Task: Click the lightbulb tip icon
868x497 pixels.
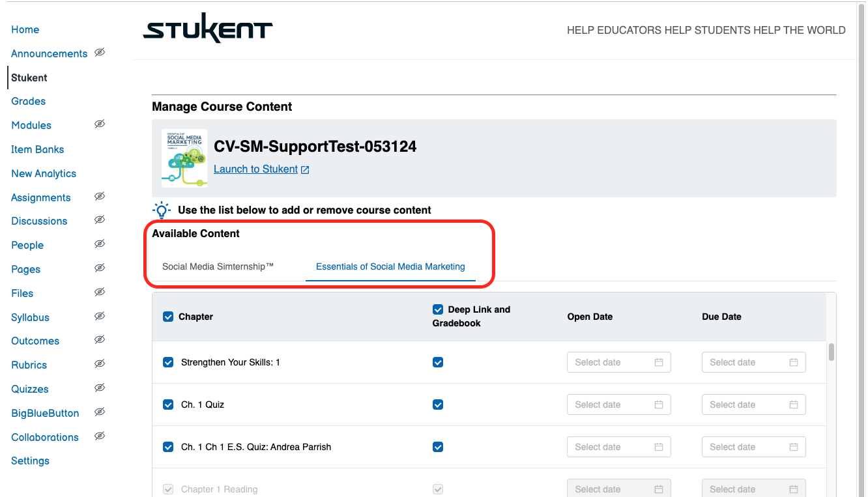Action: [x=161, y=210]
